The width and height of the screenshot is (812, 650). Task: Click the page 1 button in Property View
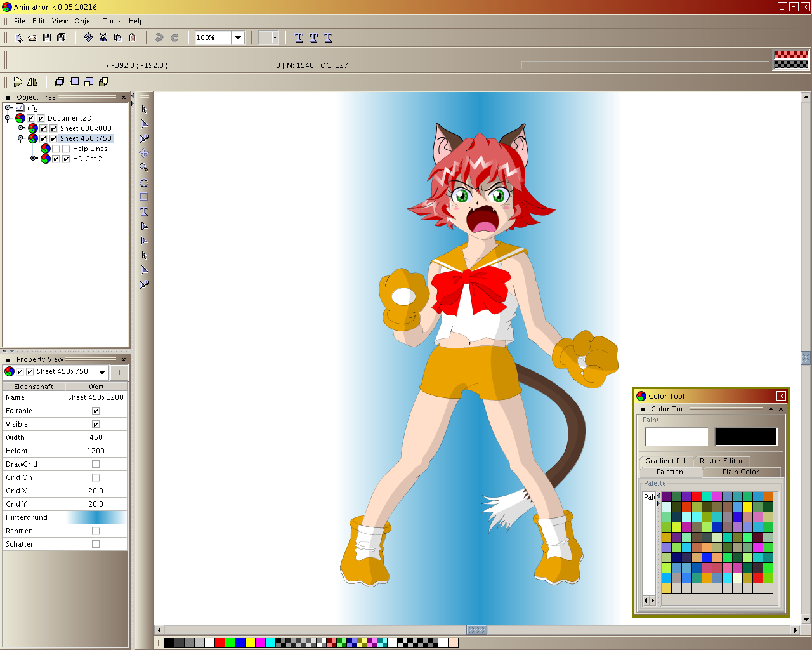119,373
